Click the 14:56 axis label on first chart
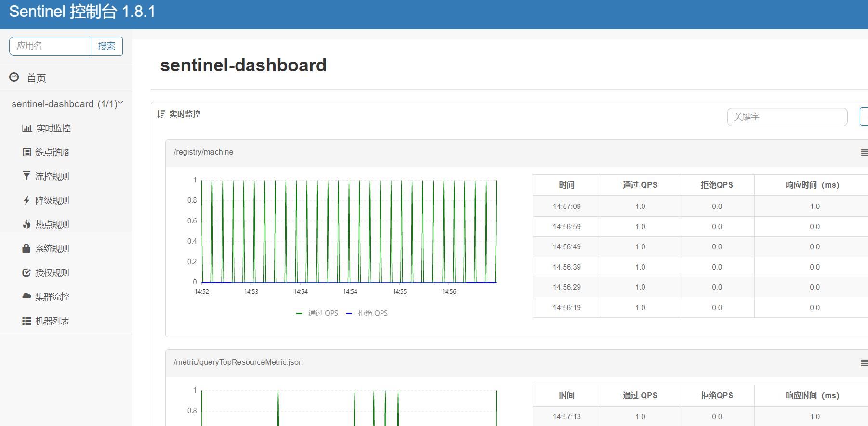868x426 pixels. point(449,291)
